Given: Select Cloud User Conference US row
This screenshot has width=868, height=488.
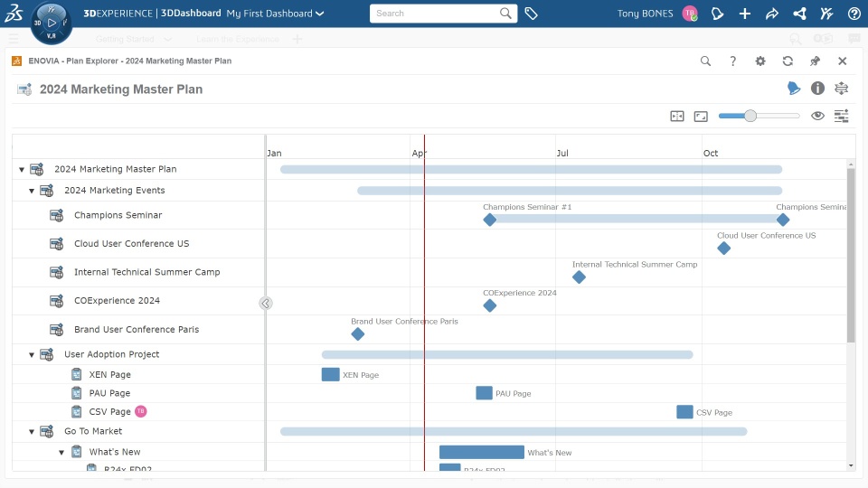Looking at the screenshot, I should tap(138, 243).
